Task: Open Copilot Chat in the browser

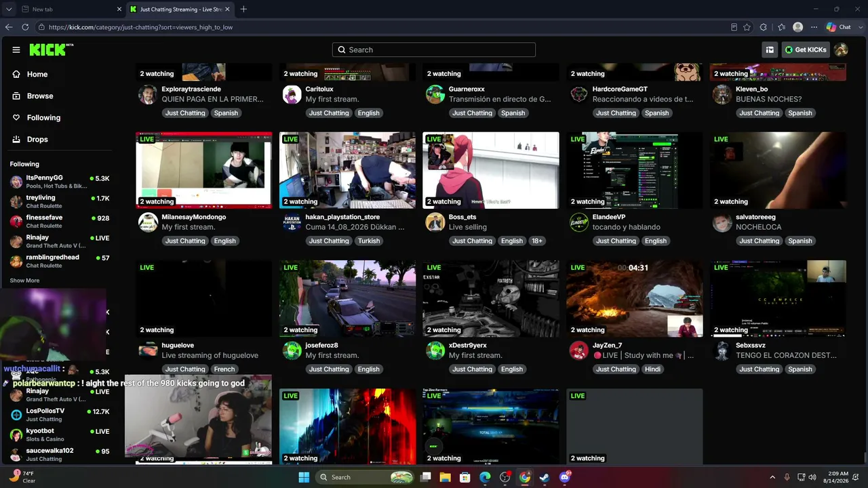Action: coord(839,27)
